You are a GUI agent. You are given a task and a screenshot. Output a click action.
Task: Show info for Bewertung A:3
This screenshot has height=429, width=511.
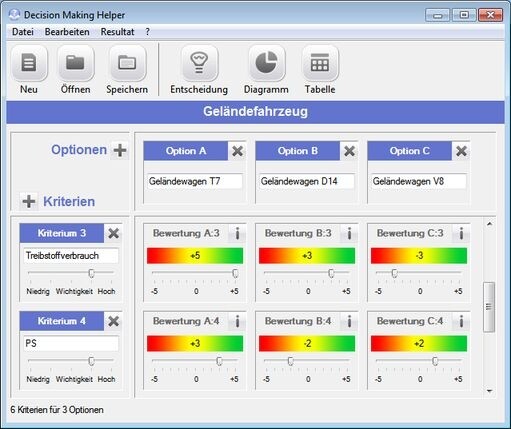coord(237,233)
